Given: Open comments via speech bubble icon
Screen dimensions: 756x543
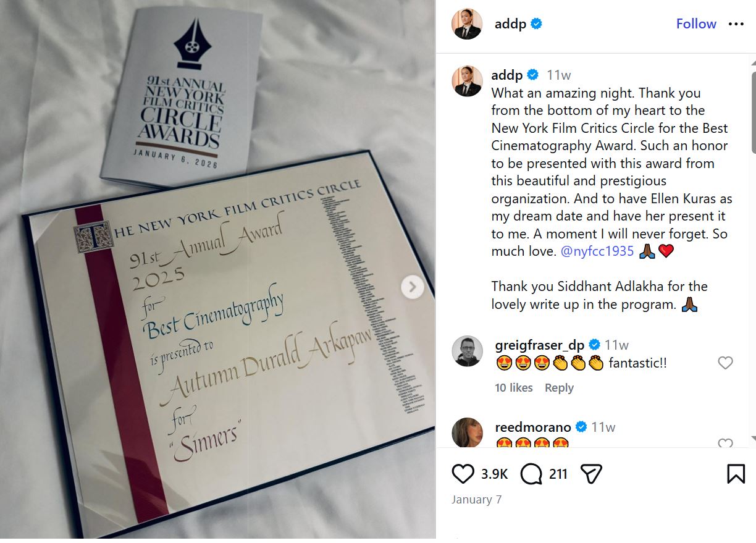Looking at the screenshot, I should coord(531,474).
